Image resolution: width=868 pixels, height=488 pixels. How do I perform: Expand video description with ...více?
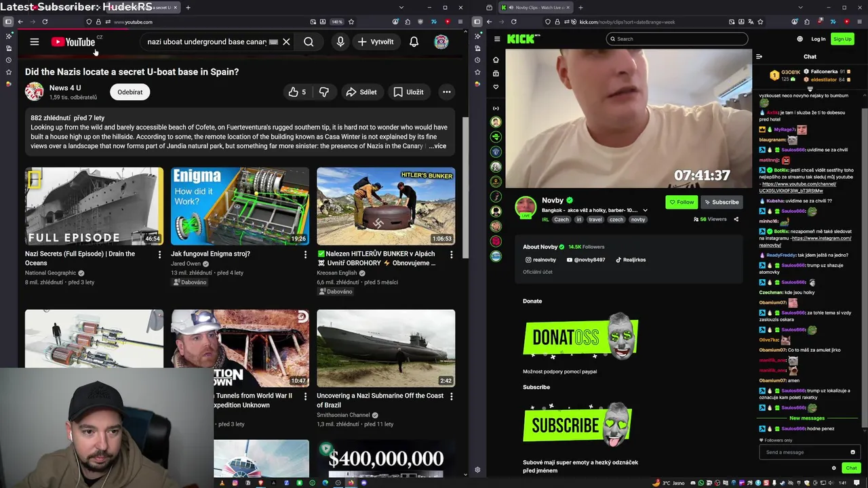(x=437, y=146)
